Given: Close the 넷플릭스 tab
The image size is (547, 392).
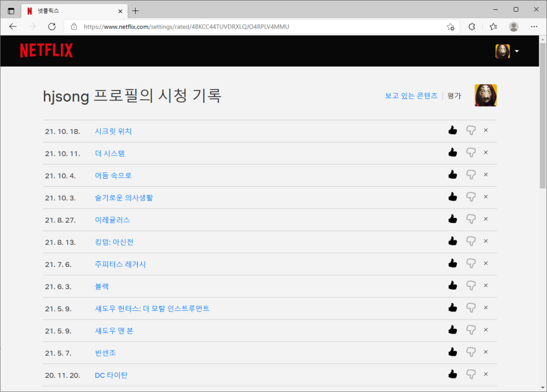Looking at the screenshot, I should pyautogui.click(x=120, y=11).
